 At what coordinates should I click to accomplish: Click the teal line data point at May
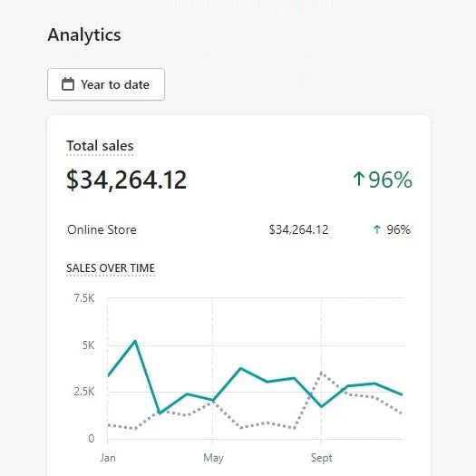212,401
